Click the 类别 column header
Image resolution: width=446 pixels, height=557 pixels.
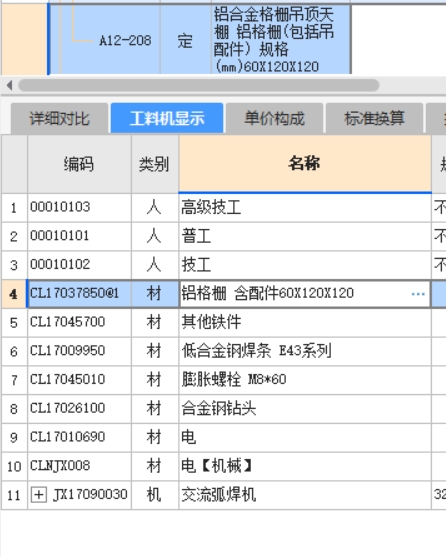[x=155, y=164]
